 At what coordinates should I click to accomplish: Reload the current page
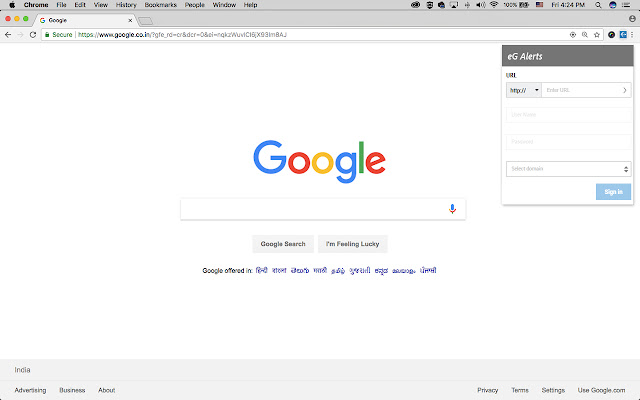[x=33, y=35]
